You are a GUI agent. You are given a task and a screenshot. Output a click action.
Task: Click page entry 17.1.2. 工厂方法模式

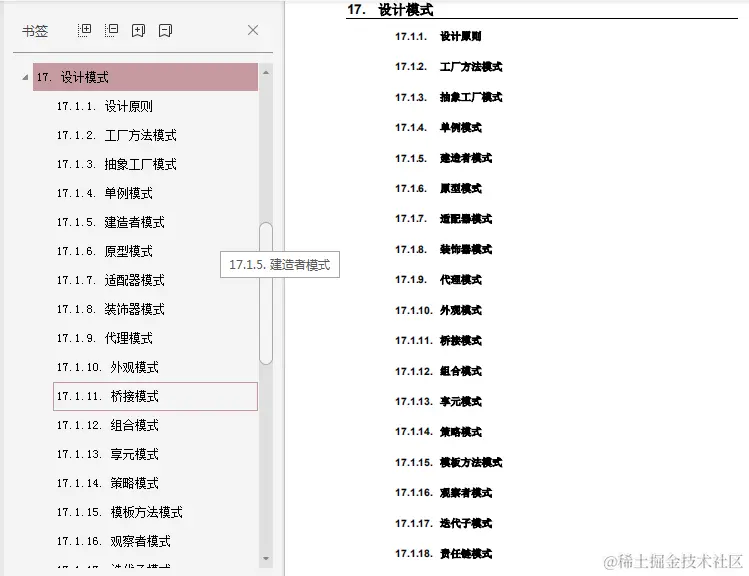pyautogui.click(x=449, y=67)
